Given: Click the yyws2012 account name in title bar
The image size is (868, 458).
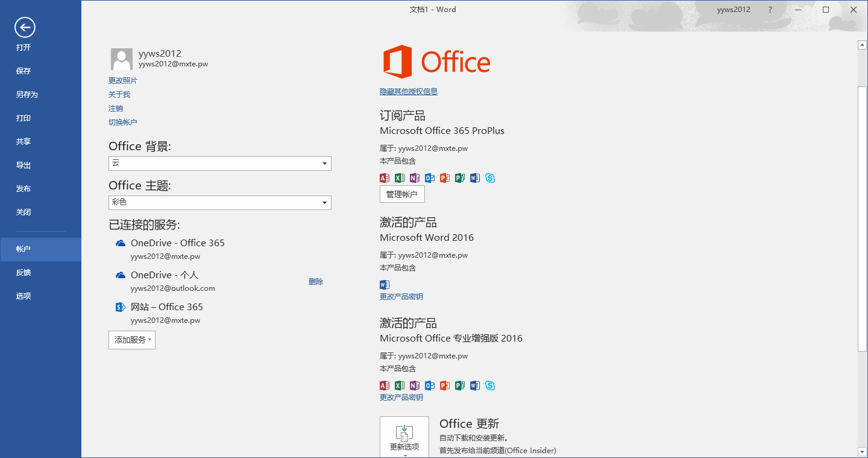Looking at the screenshot, I should point(734,10).
